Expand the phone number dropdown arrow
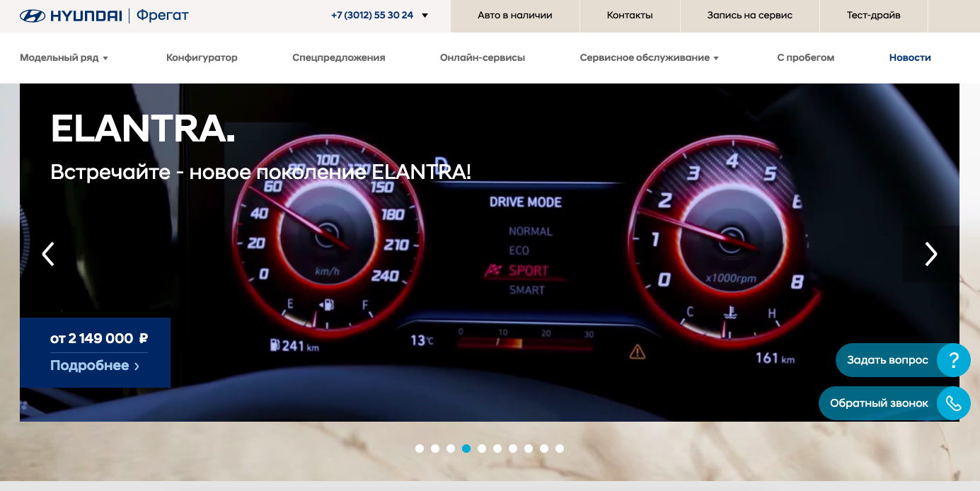 (425, 16)
